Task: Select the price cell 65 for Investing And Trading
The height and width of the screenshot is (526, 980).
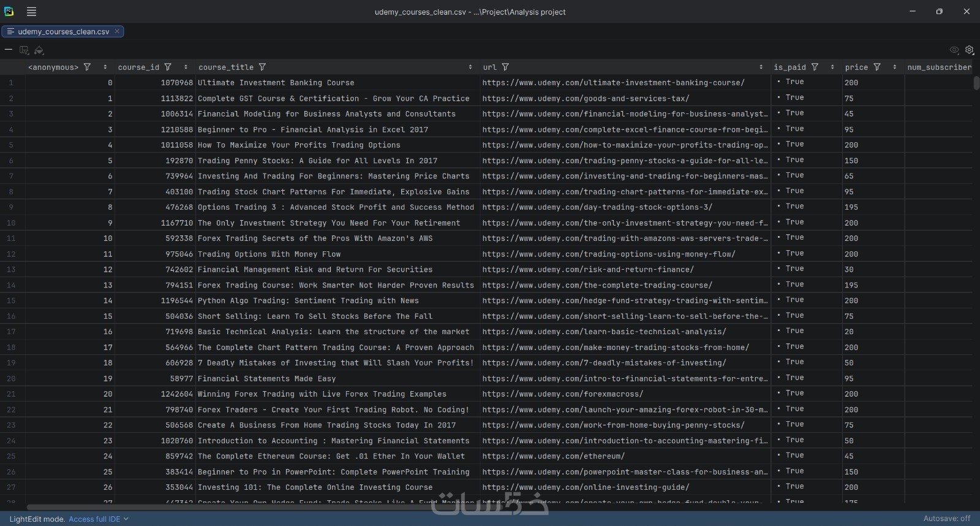Action: point(873,176)
